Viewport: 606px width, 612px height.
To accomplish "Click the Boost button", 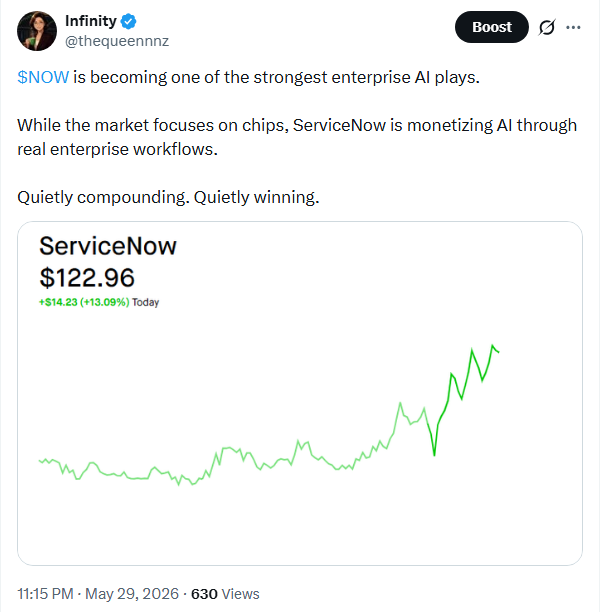I will (492, 27).
